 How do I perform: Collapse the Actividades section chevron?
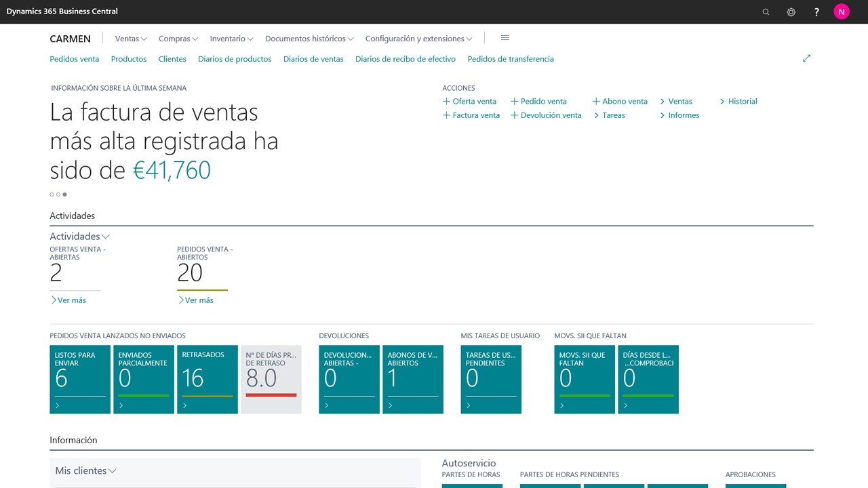(x=106, y=237)
